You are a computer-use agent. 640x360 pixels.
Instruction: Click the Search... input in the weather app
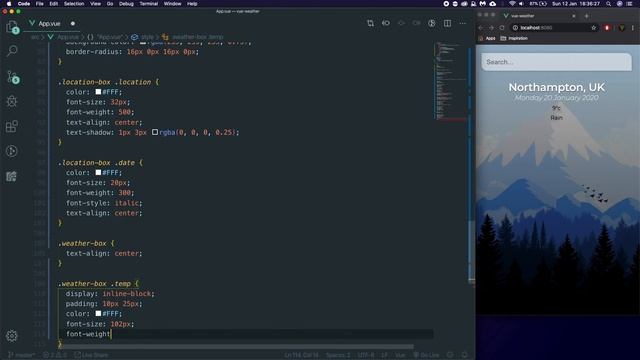pyautogui.click(x=556, y=62)
